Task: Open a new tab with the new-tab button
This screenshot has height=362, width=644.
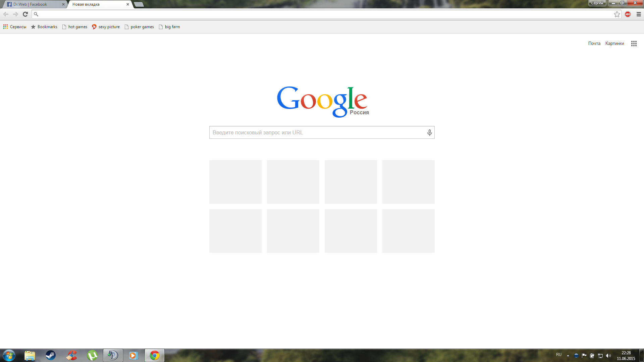Action: (139, 4)
